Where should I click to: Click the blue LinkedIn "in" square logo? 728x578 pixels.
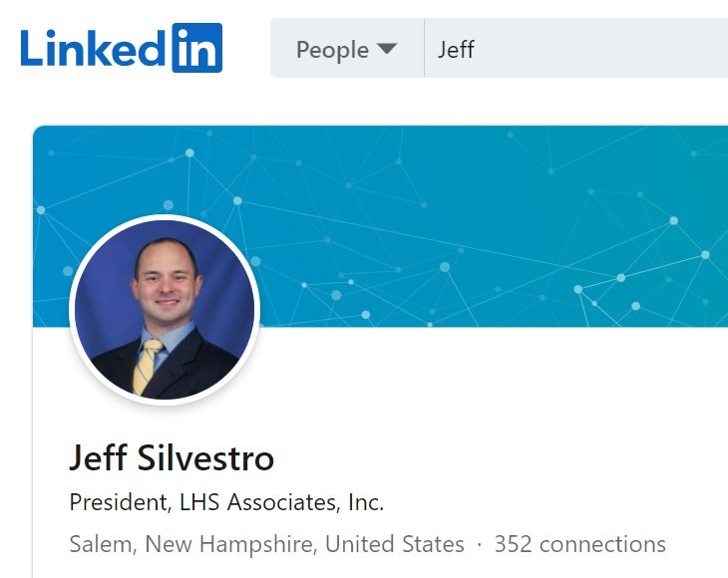(x=196, y=48)
